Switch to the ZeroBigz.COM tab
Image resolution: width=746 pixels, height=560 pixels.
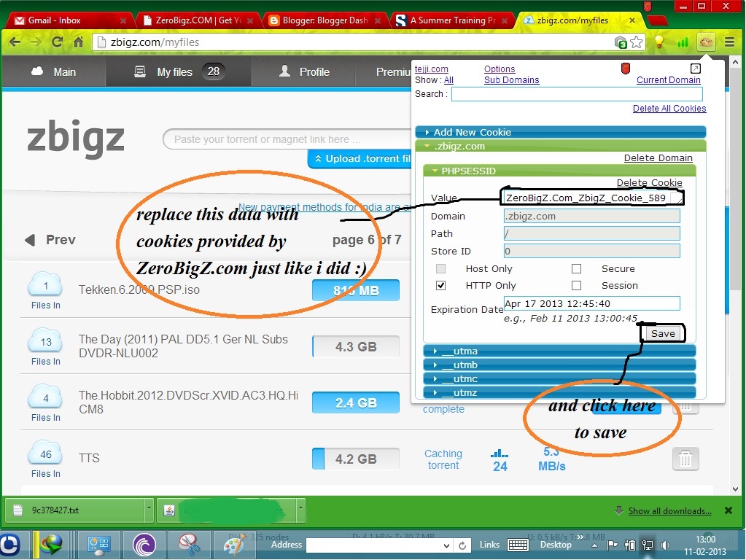pos(199,20)
